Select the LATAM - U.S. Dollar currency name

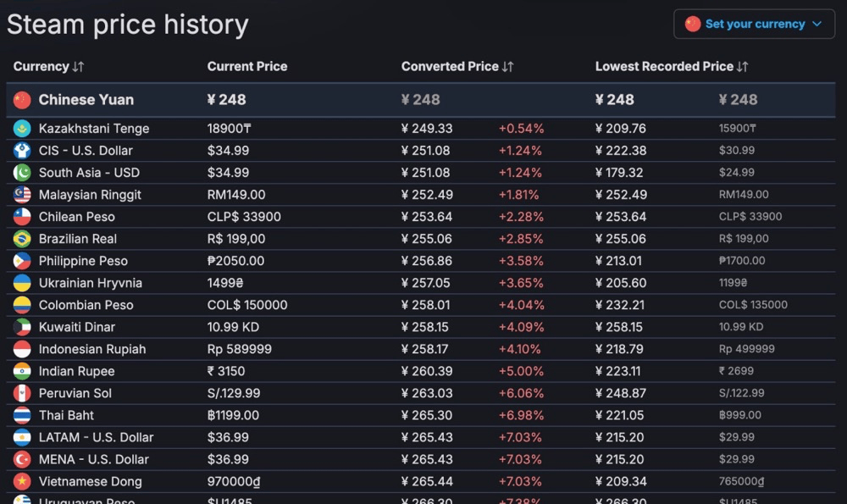(x=97, y=438)
